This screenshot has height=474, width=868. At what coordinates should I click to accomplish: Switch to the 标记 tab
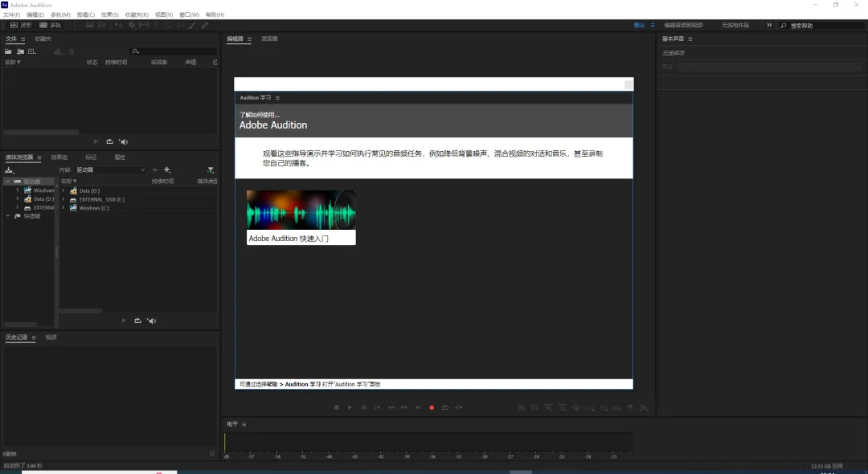(x=91, y=157)
